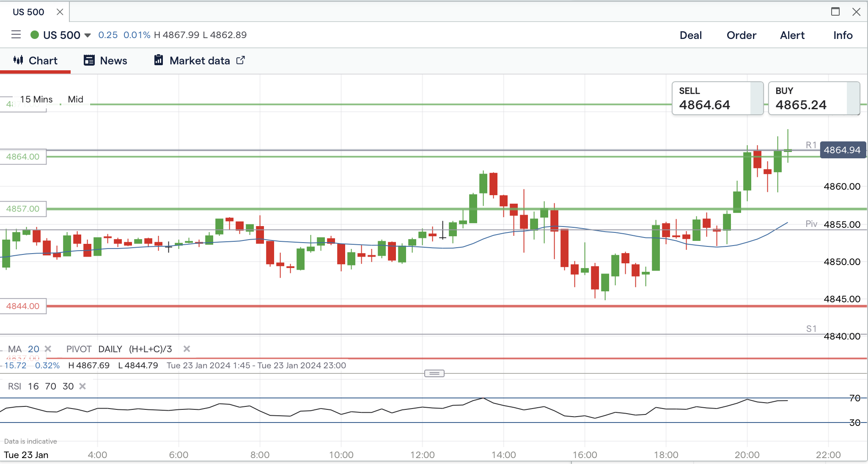Edit the MA period value 20
This screenshot has height=464, width=868.
click(33, 349)
